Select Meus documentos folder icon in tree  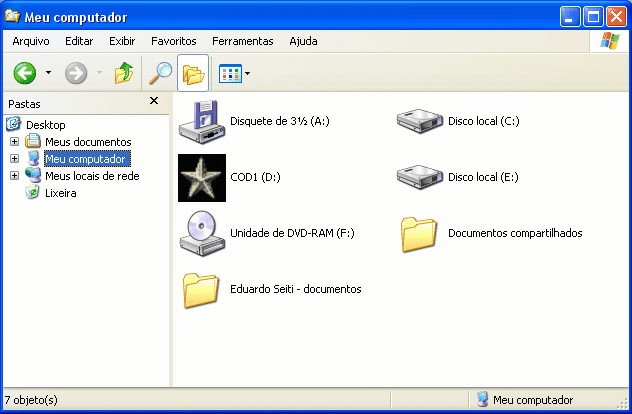click(33, 141)
